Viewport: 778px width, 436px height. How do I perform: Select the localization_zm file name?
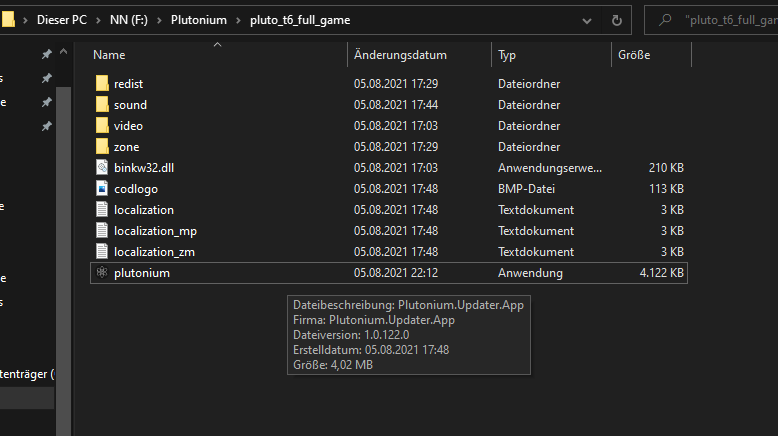[154, 252]
